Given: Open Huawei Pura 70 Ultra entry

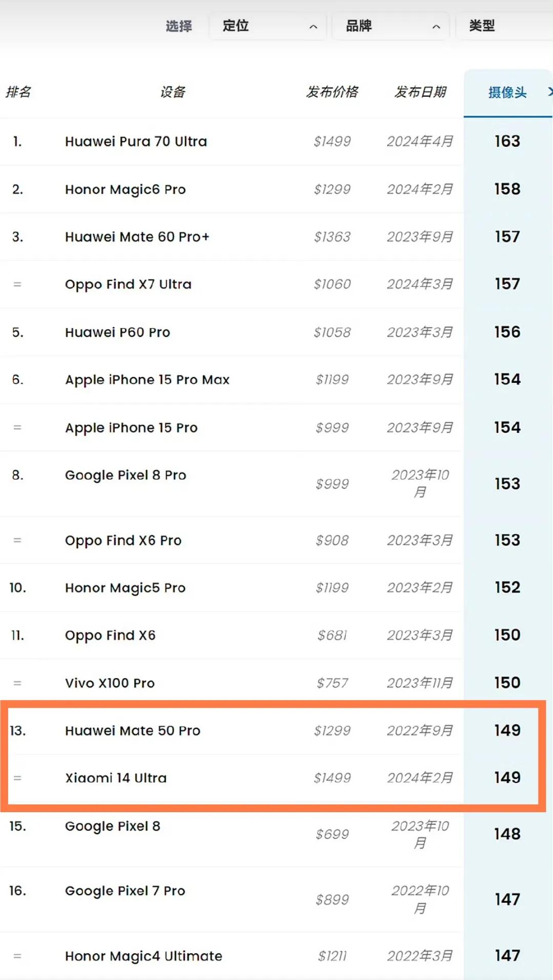Looking at the screenshot, I should click(x=136, y=141).
